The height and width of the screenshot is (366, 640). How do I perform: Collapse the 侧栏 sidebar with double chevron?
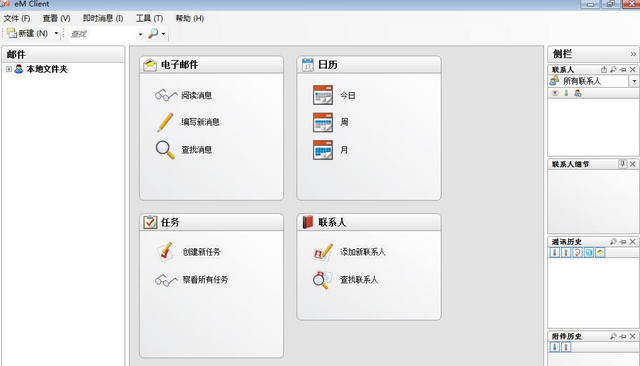tap(633, 54)
